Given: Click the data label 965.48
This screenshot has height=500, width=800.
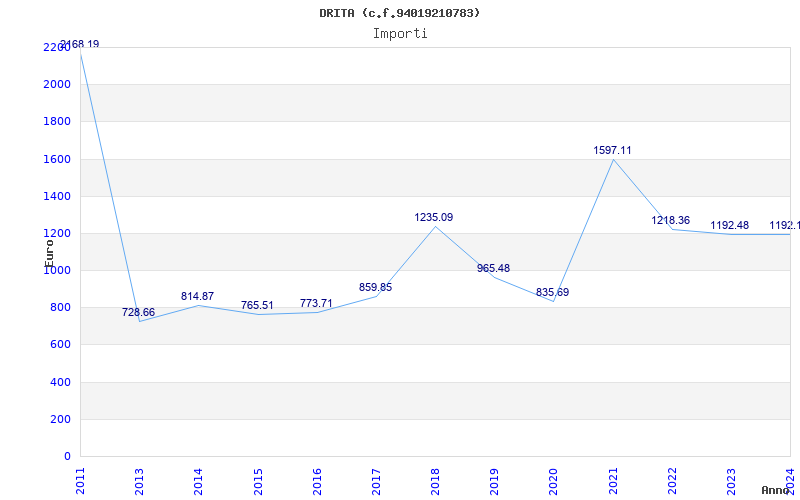Looking at the screenshot, I should tap(493, 268).
